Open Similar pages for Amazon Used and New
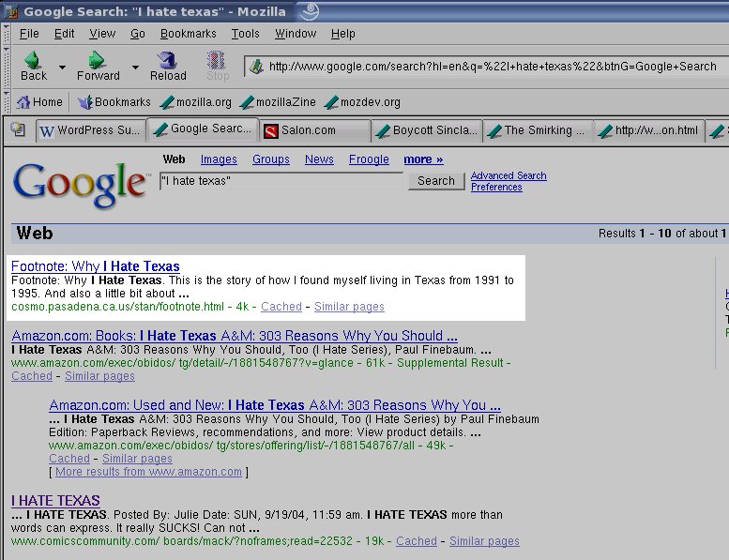This screenshot has height=560, width=729. tap(137, 459)
